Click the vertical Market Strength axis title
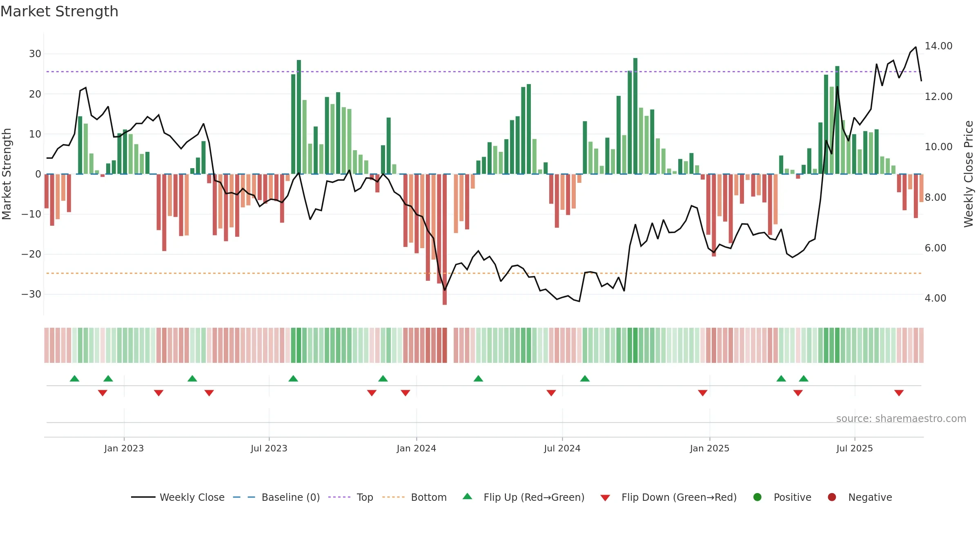Image resolution: width=980 pixels, height=551 pixels. pyautogui.click(x=7, y=174)
